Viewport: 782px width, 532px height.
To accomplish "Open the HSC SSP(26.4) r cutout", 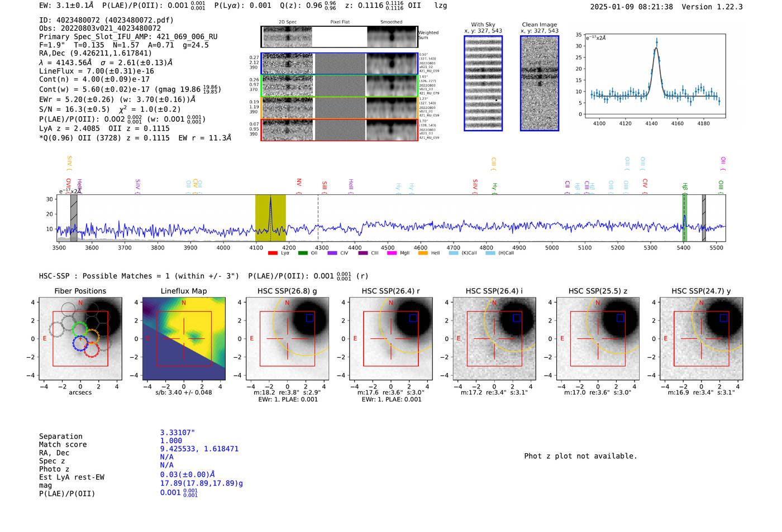I will (x=391, y=338).
